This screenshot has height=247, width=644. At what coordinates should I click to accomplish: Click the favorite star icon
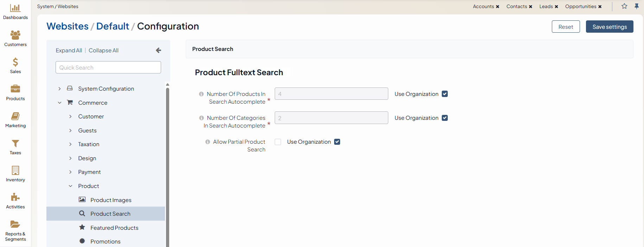(624, 6)
